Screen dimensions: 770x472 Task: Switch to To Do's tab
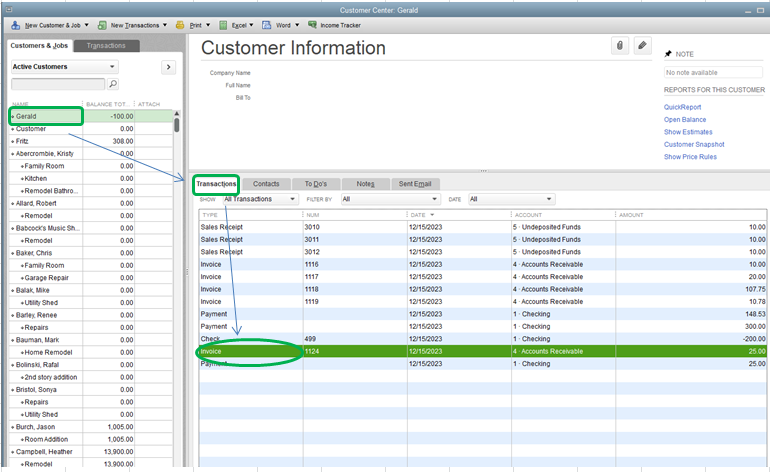coord(316,184)
